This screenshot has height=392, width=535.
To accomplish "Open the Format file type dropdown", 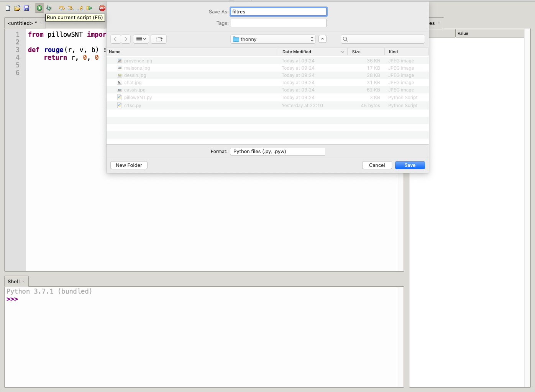I will coord(277,152).
